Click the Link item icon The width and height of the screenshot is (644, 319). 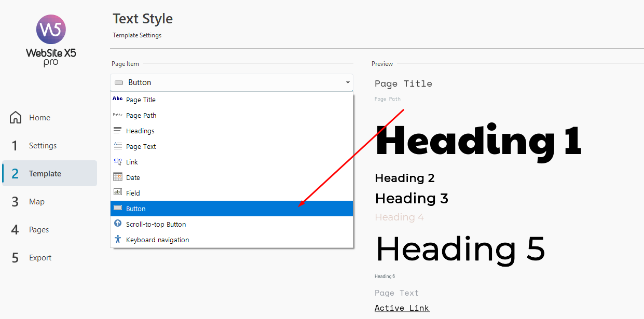[x=118, y=162]
